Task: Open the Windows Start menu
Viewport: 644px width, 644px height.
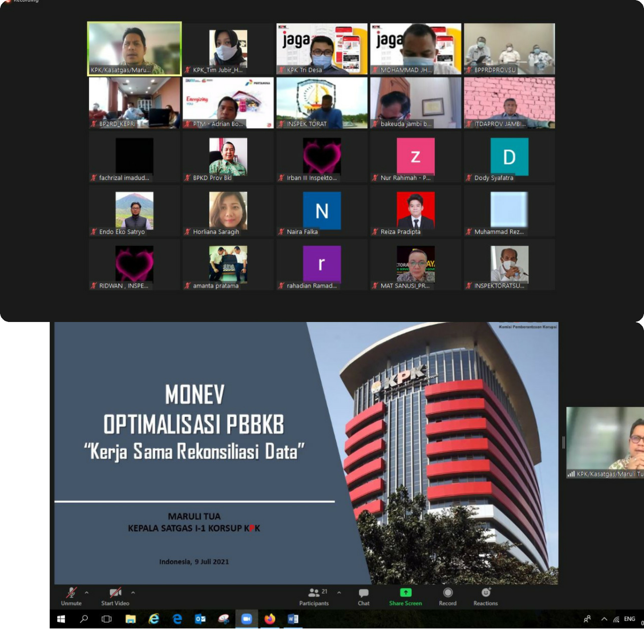Action: point(61,619)
